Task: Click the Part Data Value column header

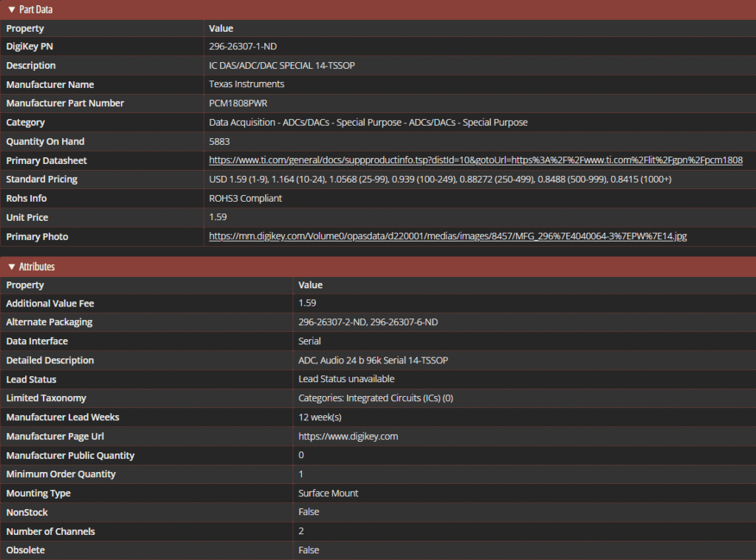Action: [x=221, y=29]
